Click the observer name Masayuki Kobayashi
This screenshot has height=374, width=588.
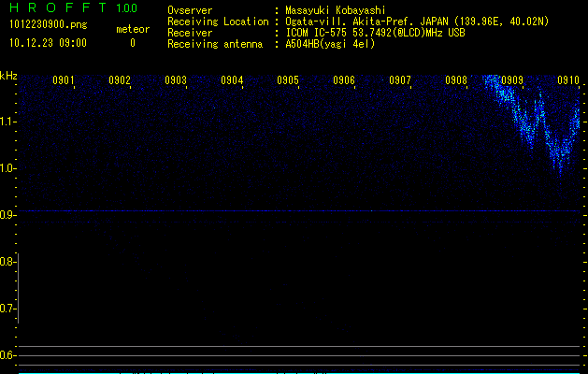point(336,10)
